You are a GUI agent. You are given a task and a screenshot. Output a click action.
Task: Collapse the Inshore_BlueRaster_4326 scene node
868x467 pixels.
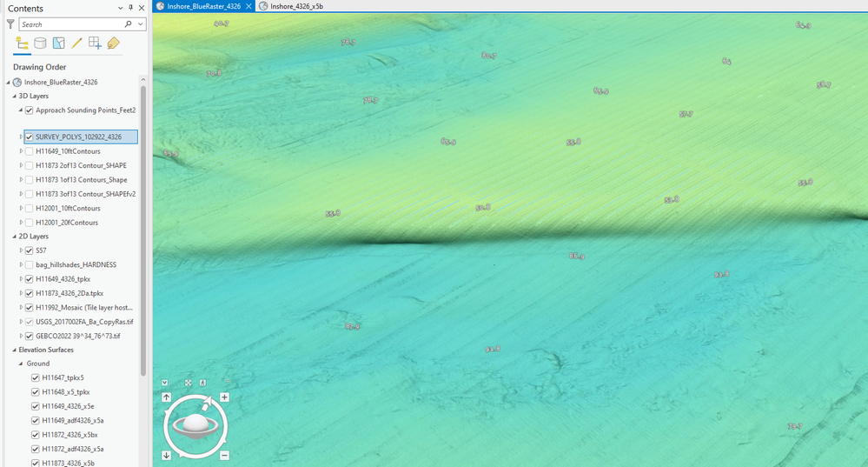(x=9, y=82)
